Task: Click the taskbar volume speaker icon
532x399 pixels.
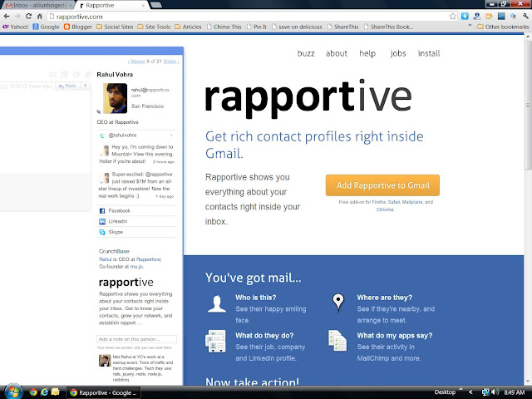Action: pyautogui.click(x=495, y=392)
